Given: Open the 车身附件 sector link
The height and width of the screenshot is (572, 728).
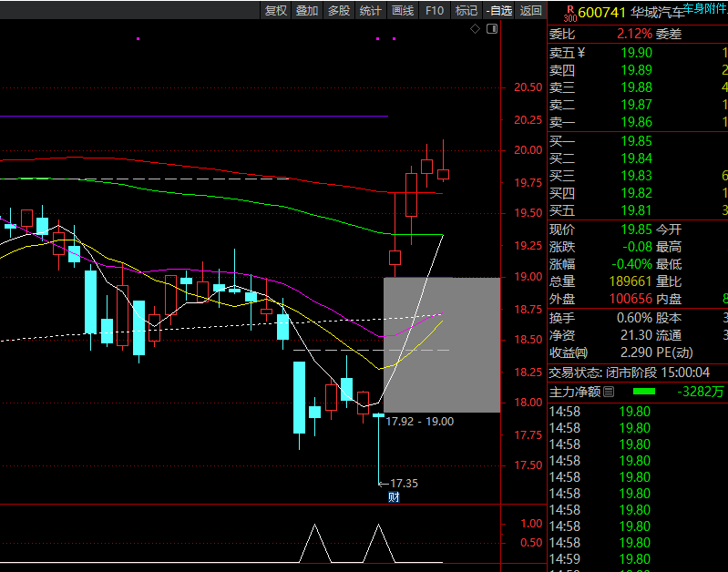Looking at the screenshot, I should [x=705, y=8].
